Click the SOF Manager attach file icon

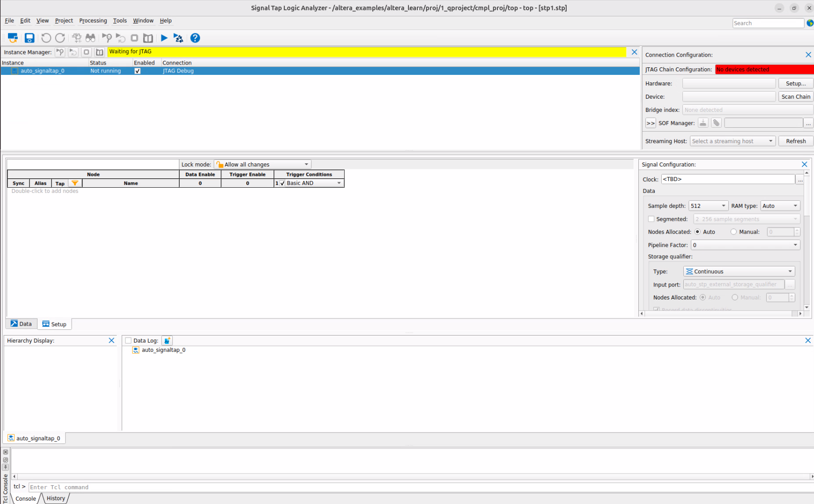click(716, 123)
